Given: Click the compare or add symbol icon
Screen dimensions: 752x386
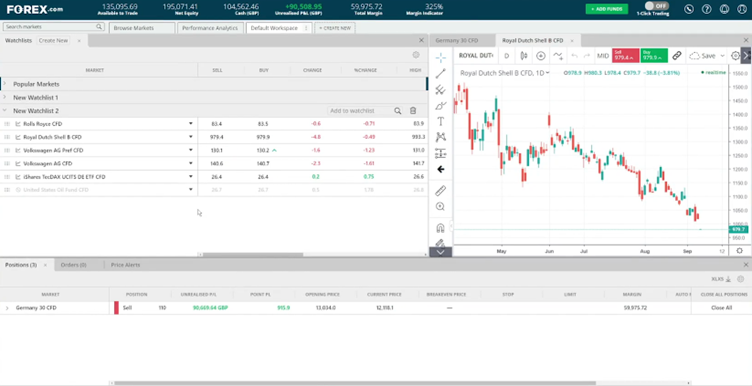Looking at the screenshot, I should (x=541, y=56).
